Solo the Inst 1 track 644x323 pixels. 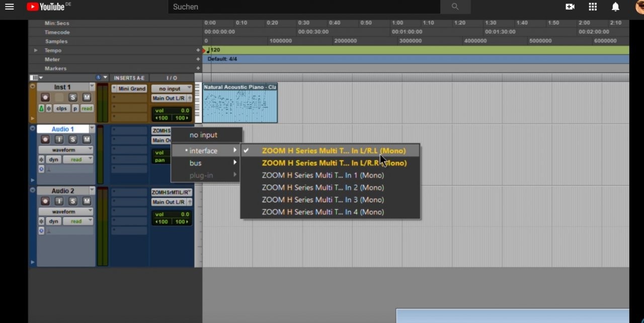[73, 97]
